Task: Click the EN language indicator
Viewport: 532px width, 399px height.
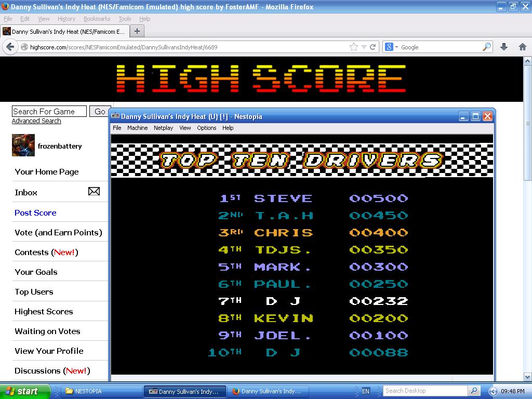Action: click(x=365, y=391)
